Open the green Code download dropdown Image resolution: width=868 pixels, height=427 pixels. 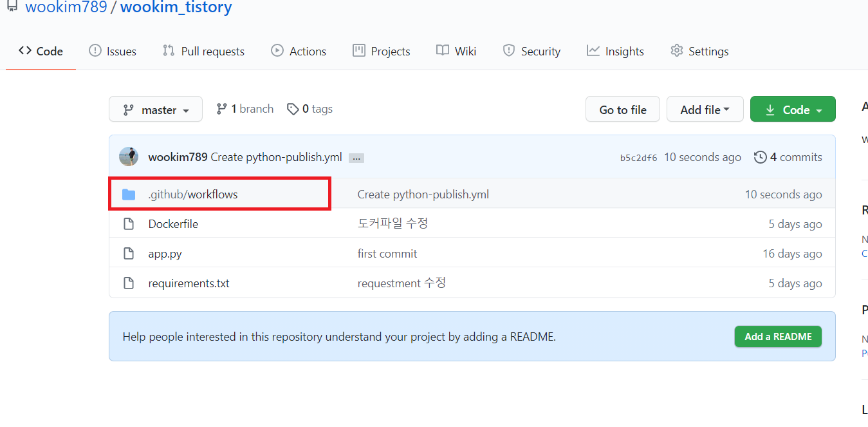pos(793,109)
